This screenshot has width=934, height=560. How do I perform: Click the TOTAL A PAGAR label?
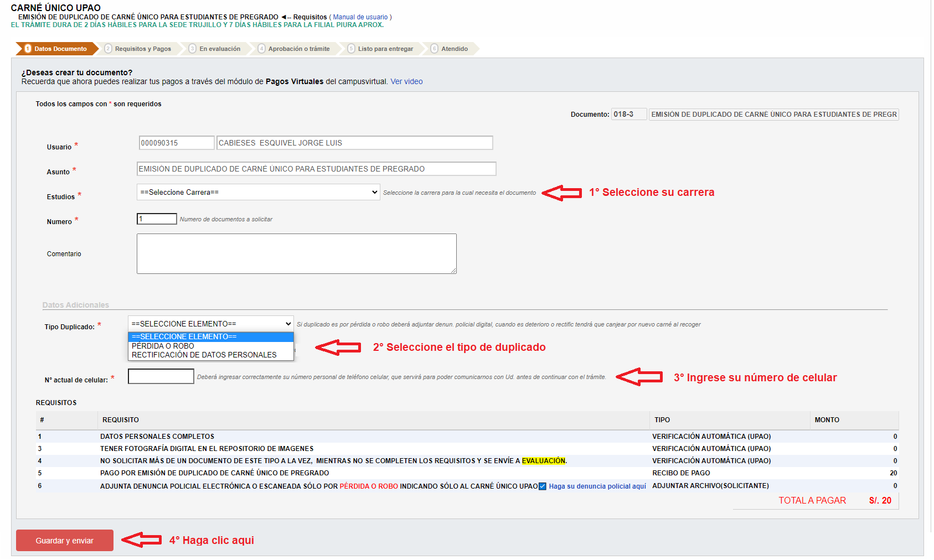[812, 500]
